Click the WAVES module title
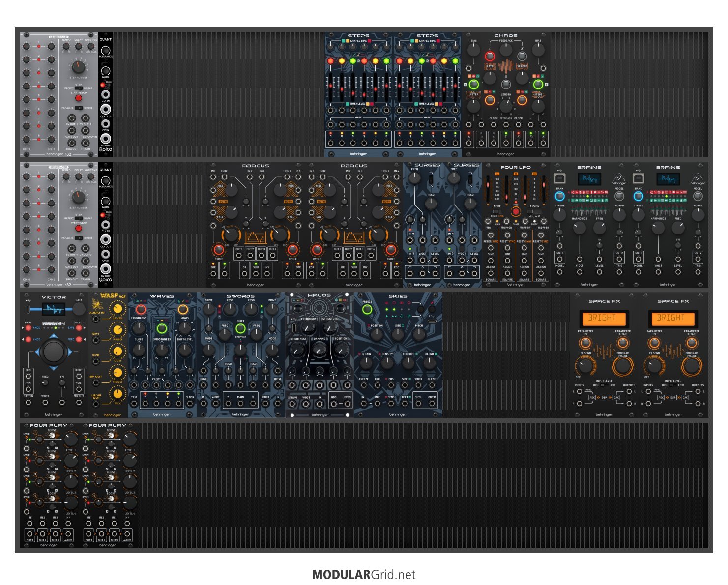 tap(162, 296)
